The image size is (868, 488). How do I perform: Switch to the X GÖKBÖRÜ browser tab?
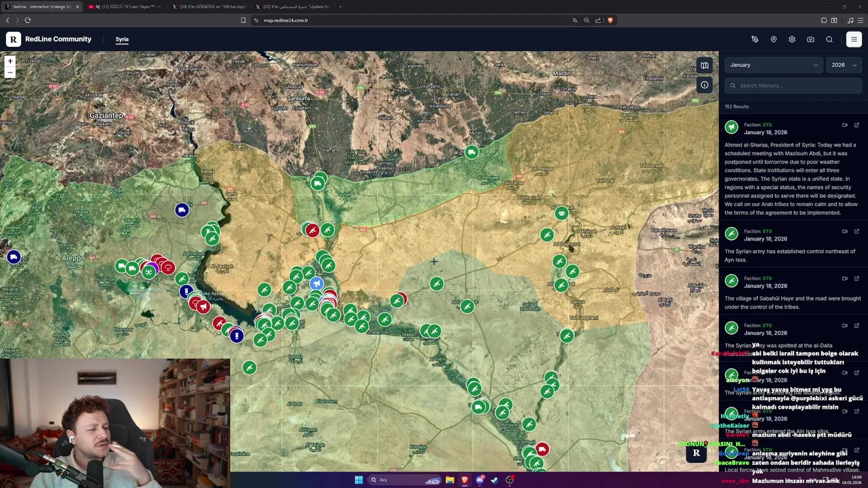point(209,7)
